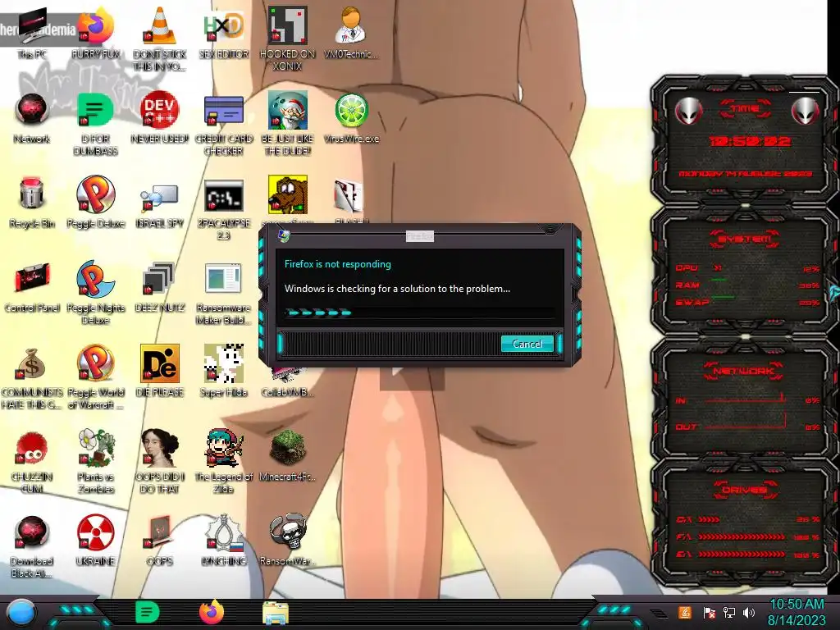Click the Start orb on taskbar
Image resolution: width=840 pixels, height=630 pixels.
(x=22, y=612)
